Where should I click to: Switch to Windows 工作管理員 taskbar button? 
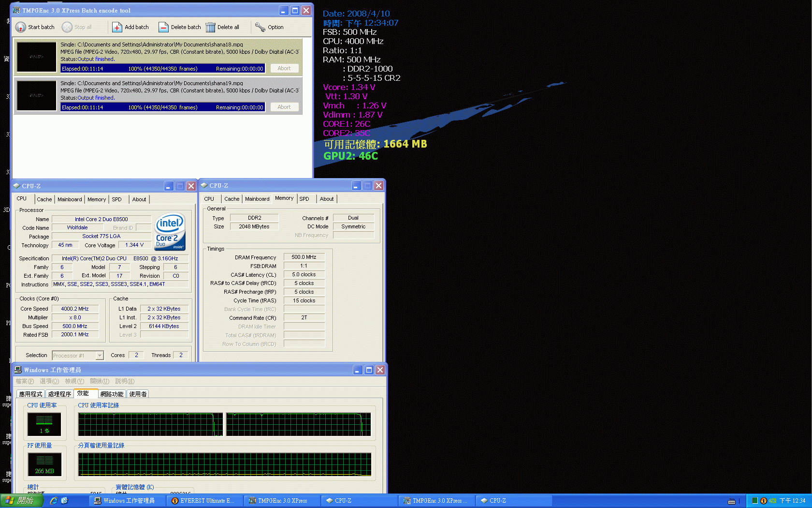pos(129,501)
